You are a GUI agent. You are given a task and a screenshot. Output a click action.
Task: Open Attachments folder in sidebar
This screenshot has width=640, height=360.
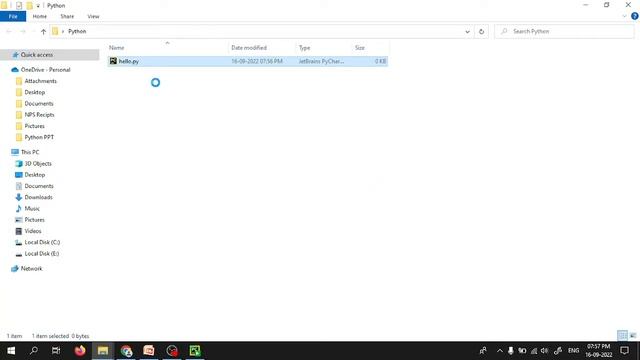tap(40, 81)
